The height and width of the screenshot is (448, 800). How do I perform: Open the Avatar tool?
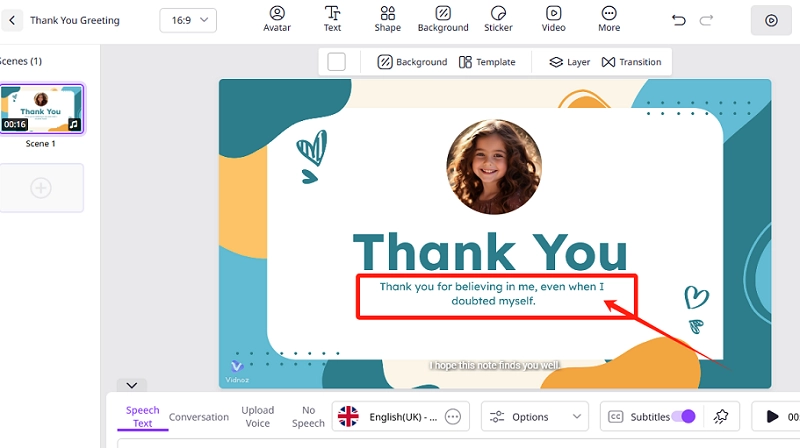pyautogui.click(x=277, y=19)
